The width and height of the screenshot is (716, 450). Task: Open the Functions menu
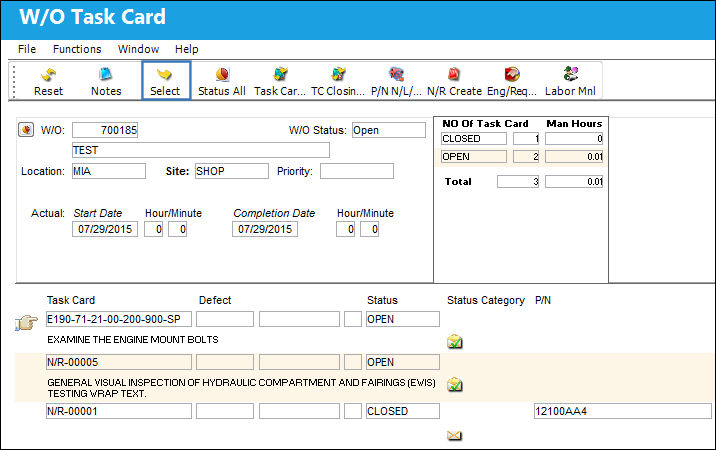pos(77,49)
